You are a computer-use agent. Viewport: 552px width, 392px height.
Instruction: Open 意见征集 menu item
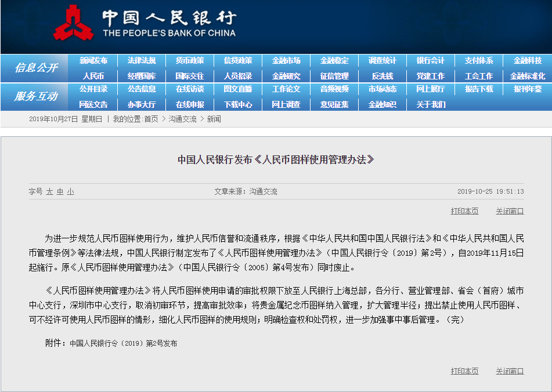[x=334, y=104]
